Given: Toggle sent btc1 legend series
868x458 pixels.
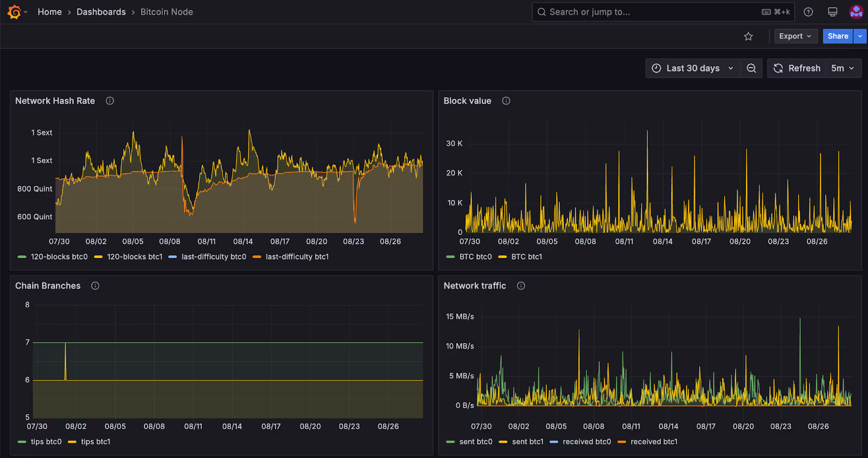Looking at the screenshot, I should click(528, 442).
